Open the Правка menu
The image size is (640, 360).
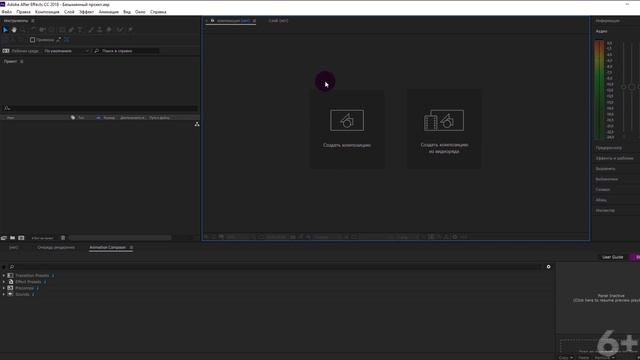(23, 12)
